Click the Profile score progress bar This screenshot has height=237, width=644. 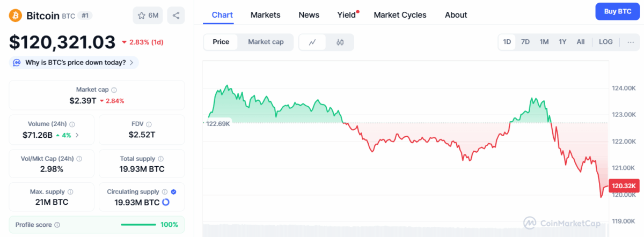138,225
